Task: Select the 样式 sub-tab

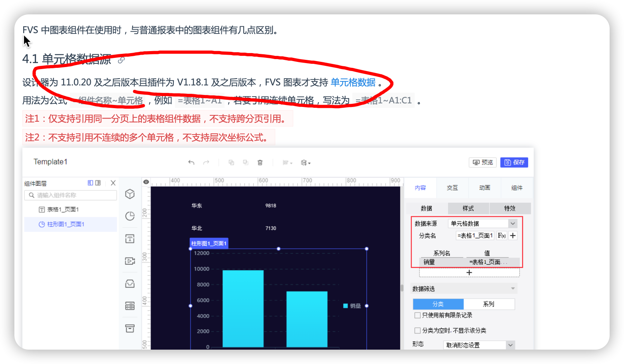Action: point(468,208)
